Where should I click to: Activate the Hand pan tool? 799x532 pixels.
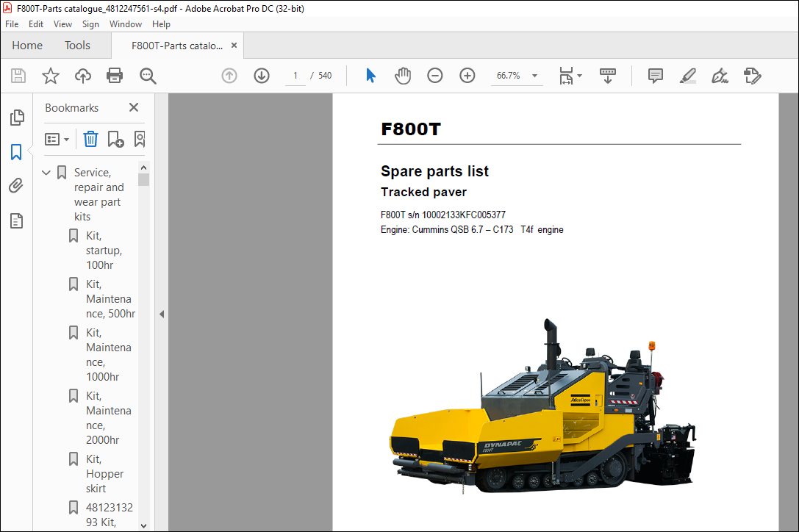(x=403, y=76)
